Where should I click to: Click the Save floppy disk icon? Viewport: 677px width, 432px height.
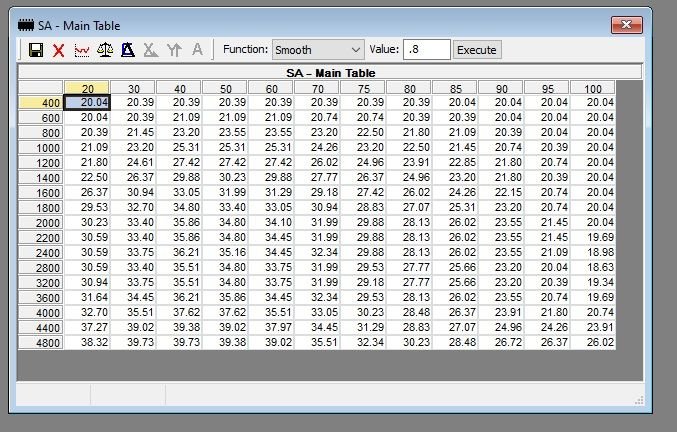click(x=36, y=50)
